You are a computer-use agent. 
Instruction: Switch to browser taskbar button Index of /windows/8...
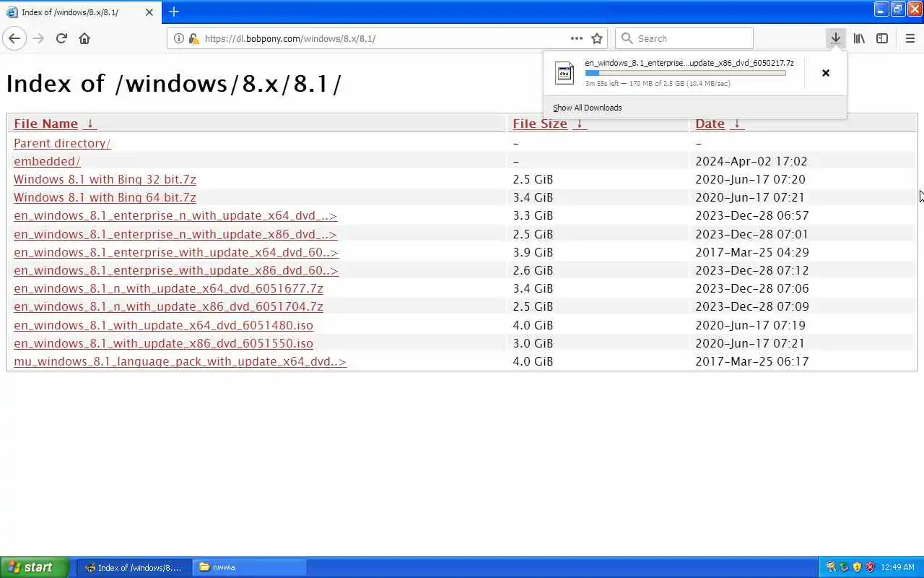point(134,567)
